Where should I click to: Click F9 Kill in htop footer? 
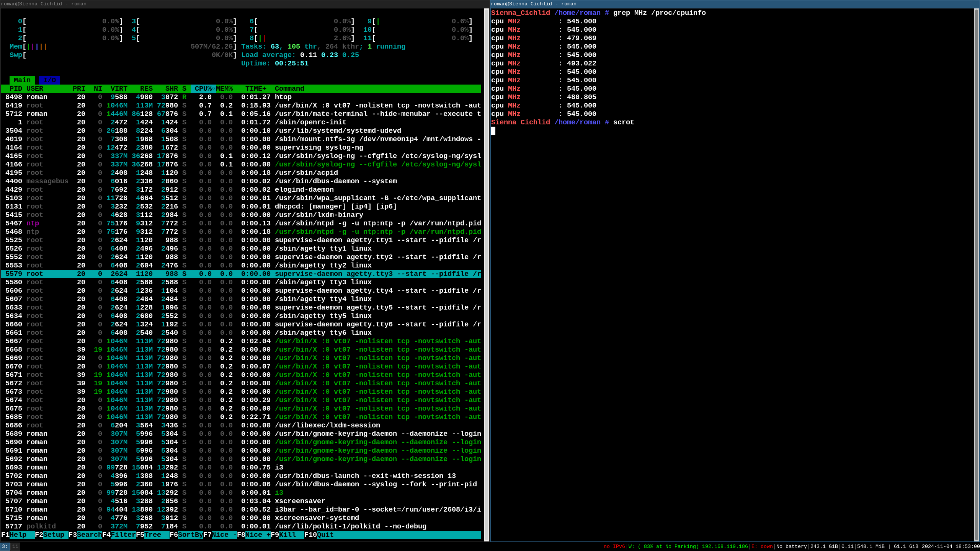click(x=287, y=535)
